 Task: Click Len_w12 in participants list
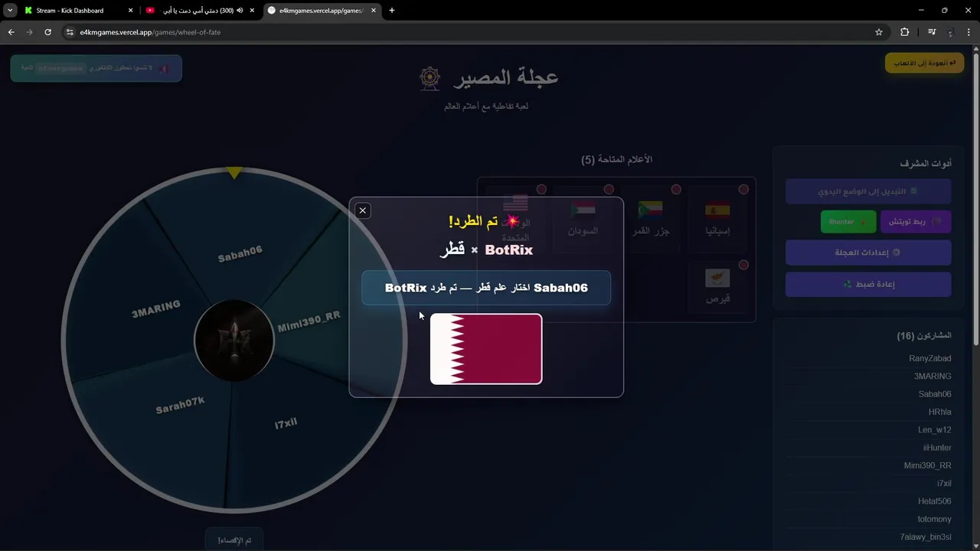click(934, 429)
